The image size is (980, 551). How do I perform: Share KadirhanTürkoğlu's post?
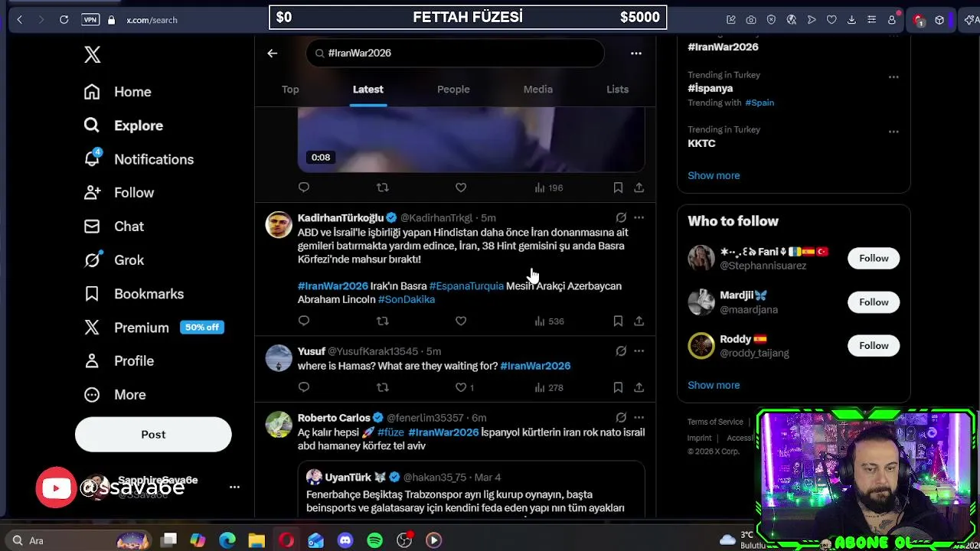[639, 321]
